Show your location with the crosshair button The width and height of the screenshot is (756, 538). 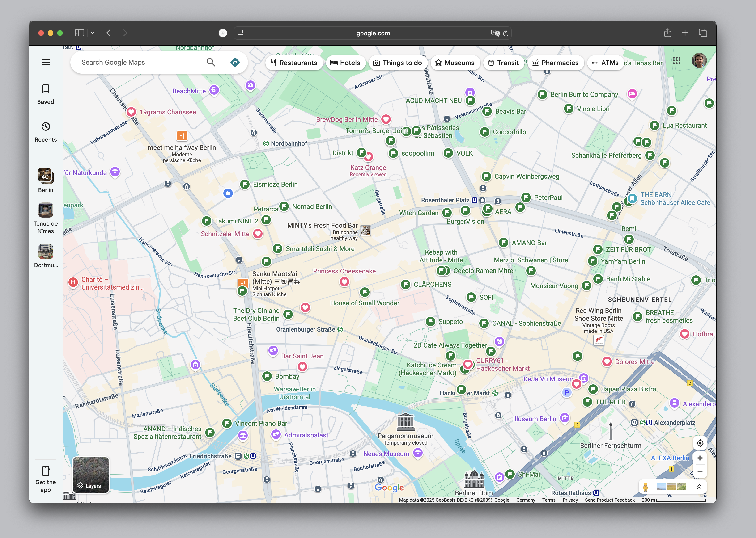pos(700,443)
